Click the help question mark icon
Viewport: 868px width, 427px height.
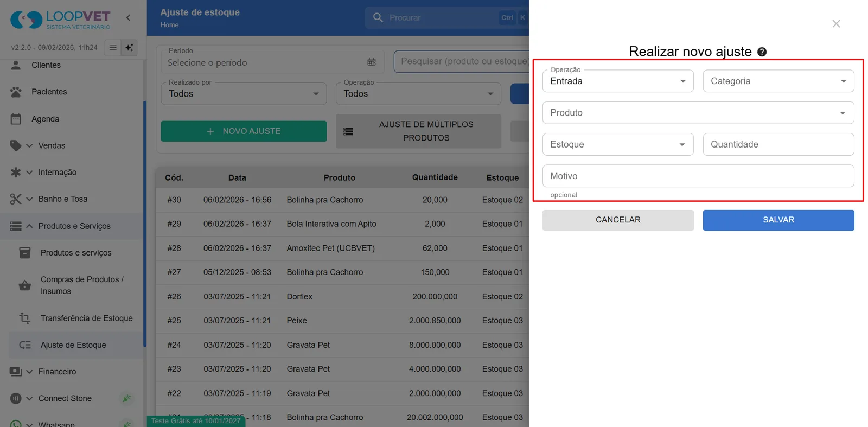pos(762,52)
